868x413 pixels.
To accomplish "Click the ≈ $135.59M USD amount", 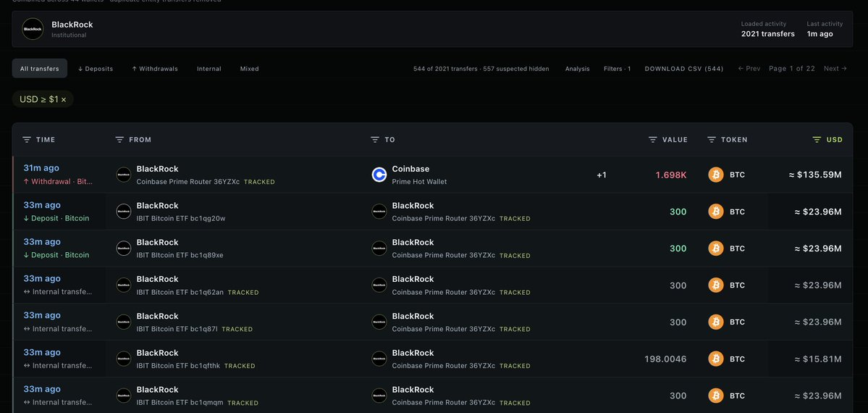I will pyautogui.click(x=815, y=175).
